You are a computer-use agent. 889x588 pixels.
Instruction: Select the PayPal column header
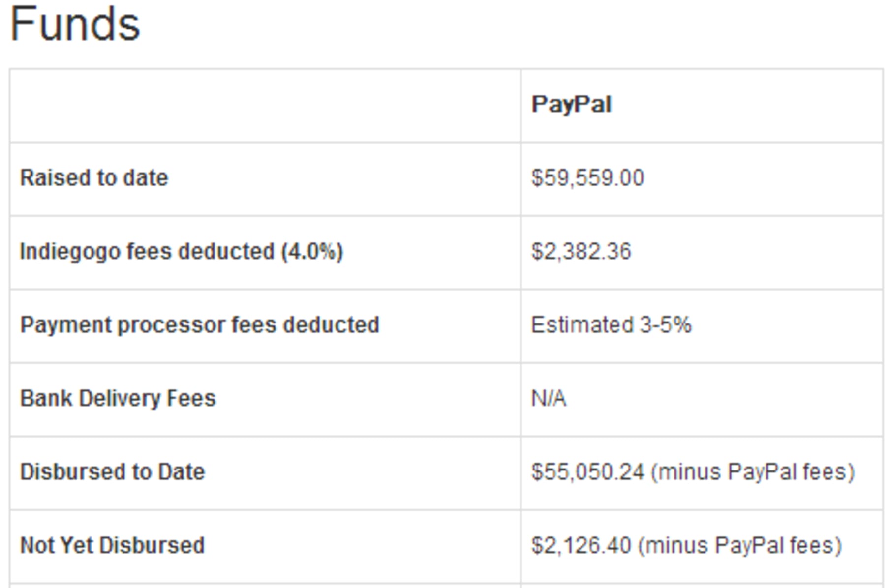tap(571, 105)
